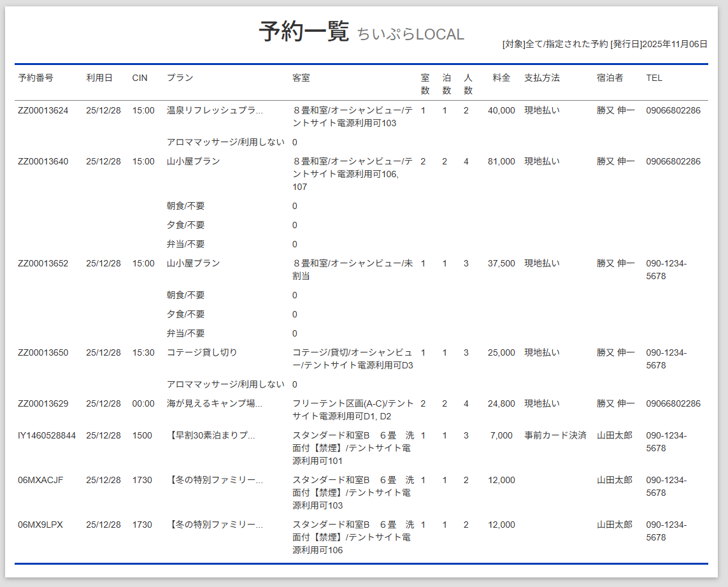Click the 料金 column header
Screen dimensions: 728x587
pos(501,78)
